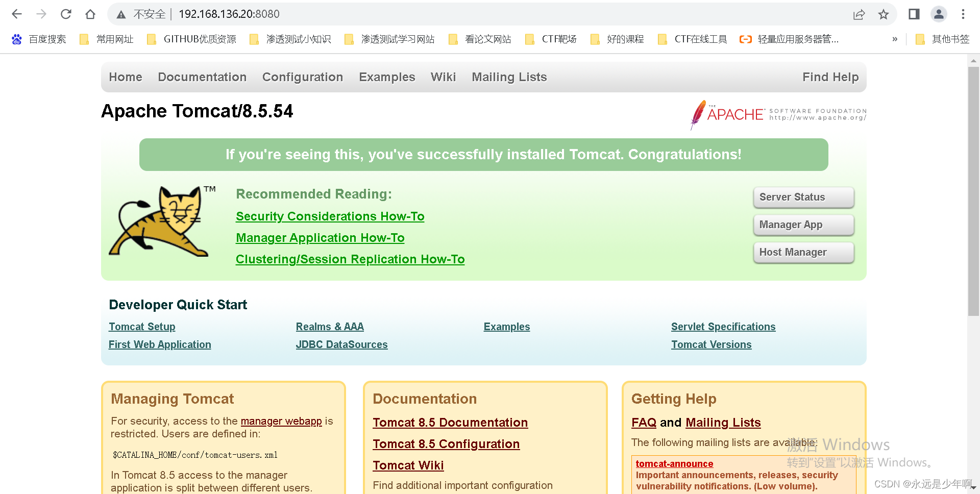Viewport: 980px width, 494px height.
Task: Expand hidden bookmarks chevron
Action: [895, 39]
